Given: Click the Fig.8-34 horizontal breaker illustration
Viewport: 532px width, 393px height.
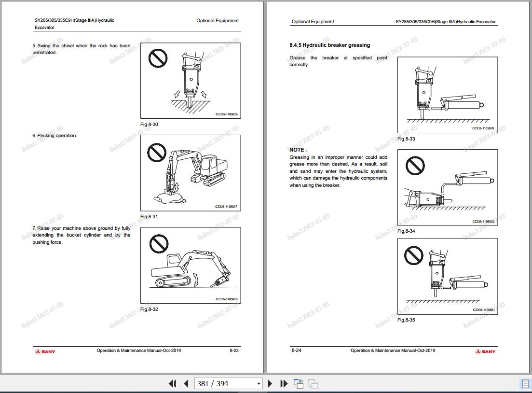Looking at the screenshot, I should click(x=448, y=187).
